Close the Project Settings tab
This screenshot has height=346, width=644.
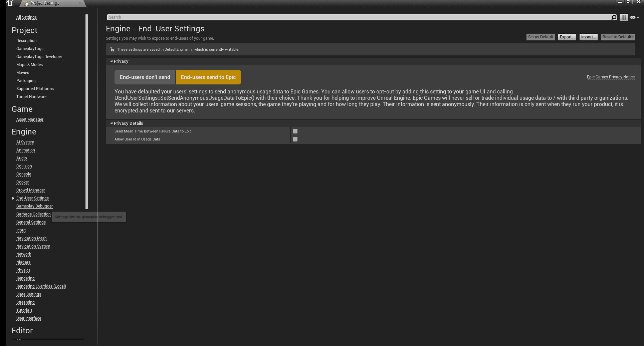[x=80, y=3]
